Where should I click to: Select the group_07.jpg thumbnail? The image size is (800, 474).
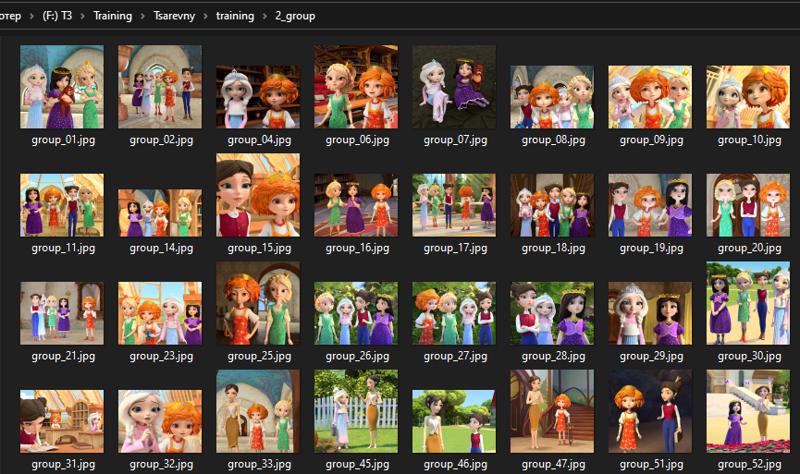454,86
